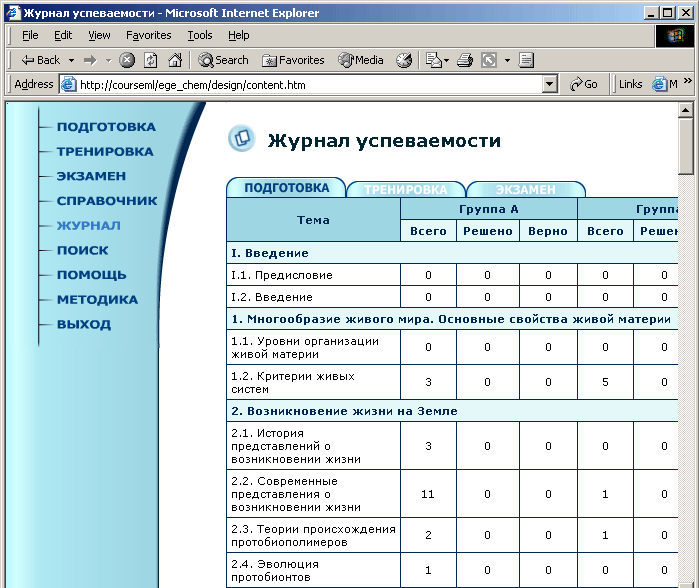Open the Edit button dropdown arrow
This screenshot has height=588, width=699.
(507, 60)
